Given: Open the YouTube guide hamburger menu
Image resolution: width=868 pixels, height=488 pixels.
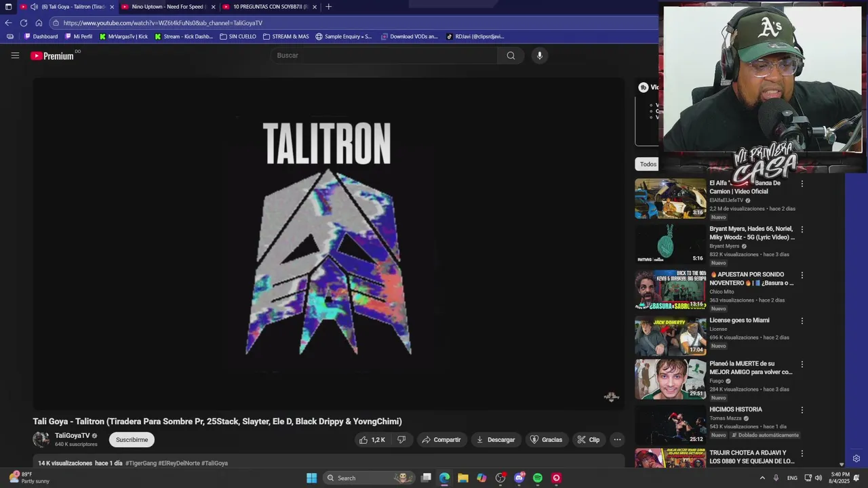Looking at the screenshot, I should [15, 56].
